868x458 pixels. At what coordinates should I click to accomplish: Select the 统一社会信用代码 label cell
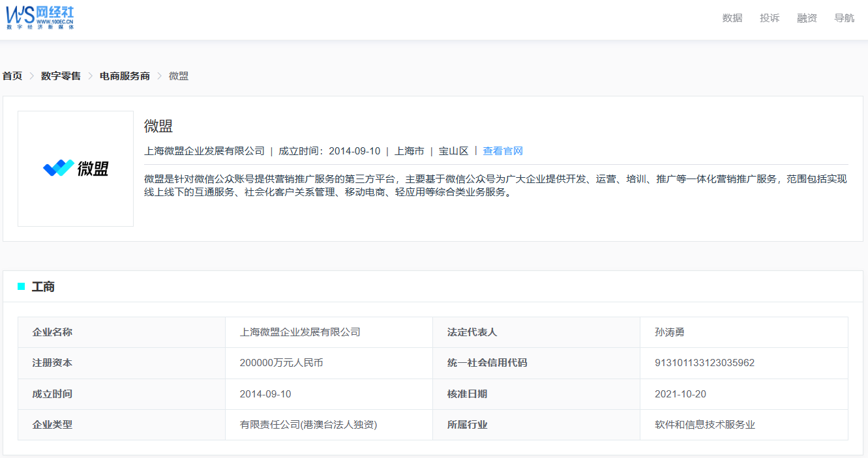[x=536, y=363]
